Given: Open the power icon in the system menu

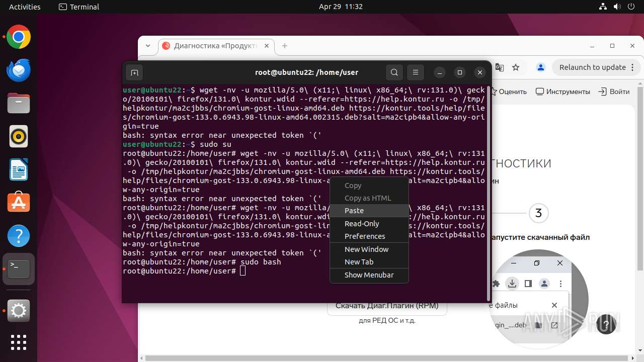Looking at the screenshot, I should [x=631, y=7].
